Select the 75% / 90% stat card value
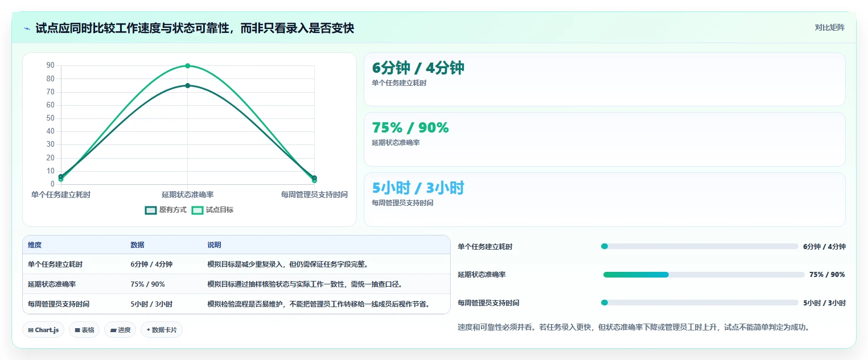This screenshot has height=360, width=868. [x=410, y=128]
